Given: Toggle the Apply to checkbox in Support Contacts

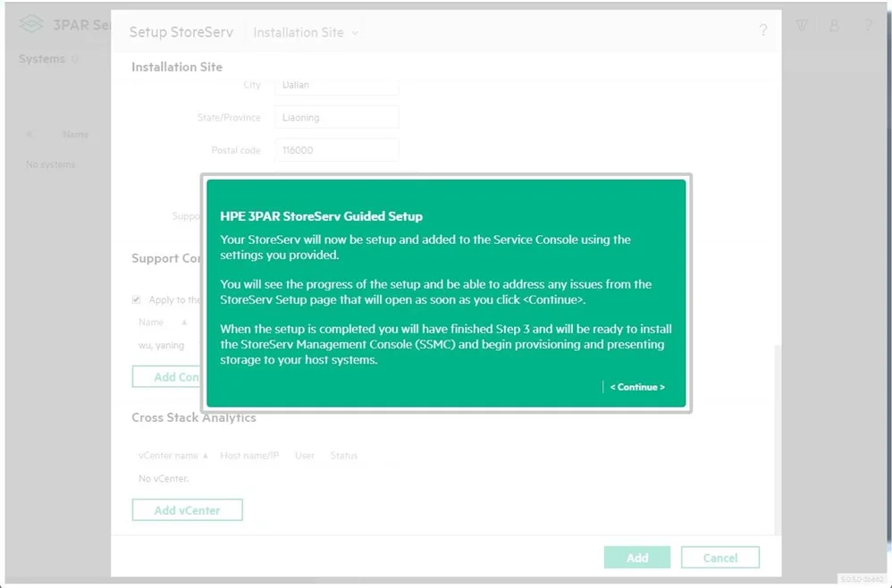Looking at the screenshot, I should [x=136, y=299].
